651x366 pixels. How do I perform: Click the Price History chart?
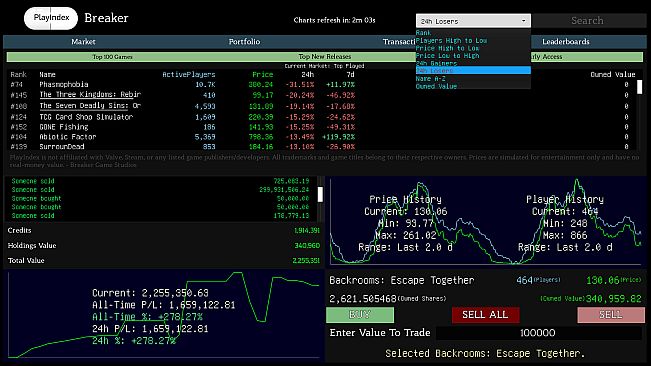click(406, 222)
